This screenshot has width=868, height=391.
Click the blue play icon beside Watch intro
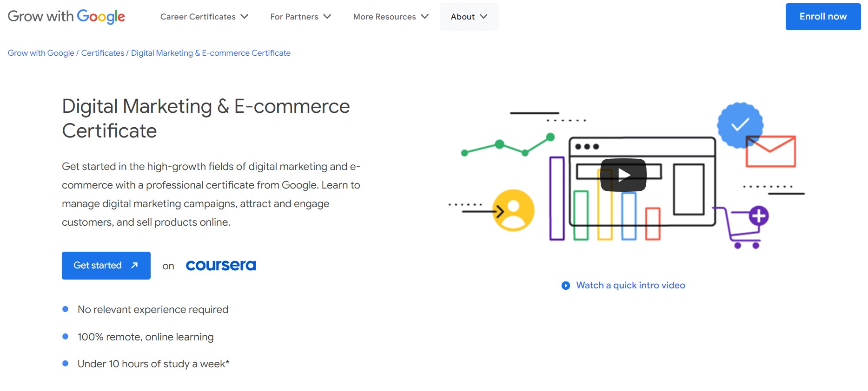coord(566,286)
